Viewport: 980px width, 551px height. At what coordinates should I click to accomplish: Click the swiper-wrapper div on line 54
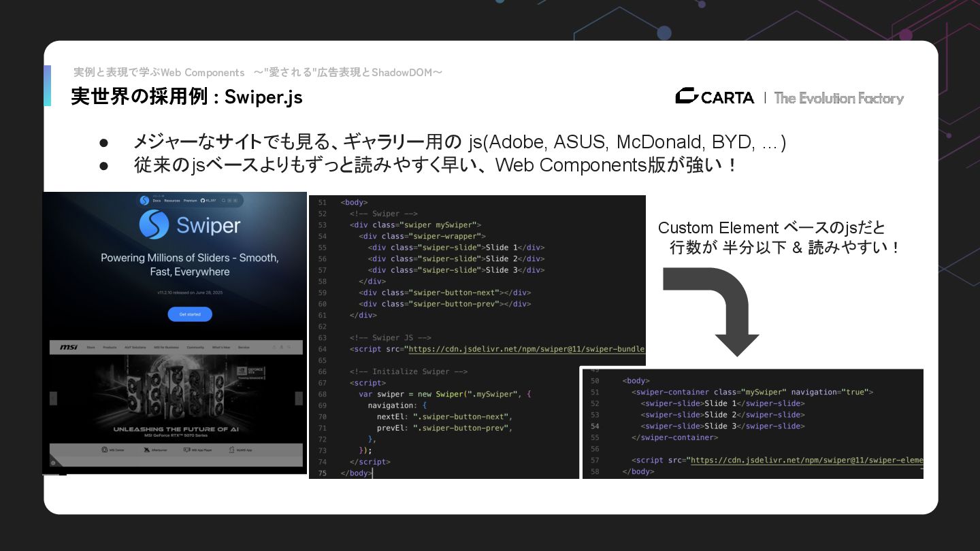(423, 236)
